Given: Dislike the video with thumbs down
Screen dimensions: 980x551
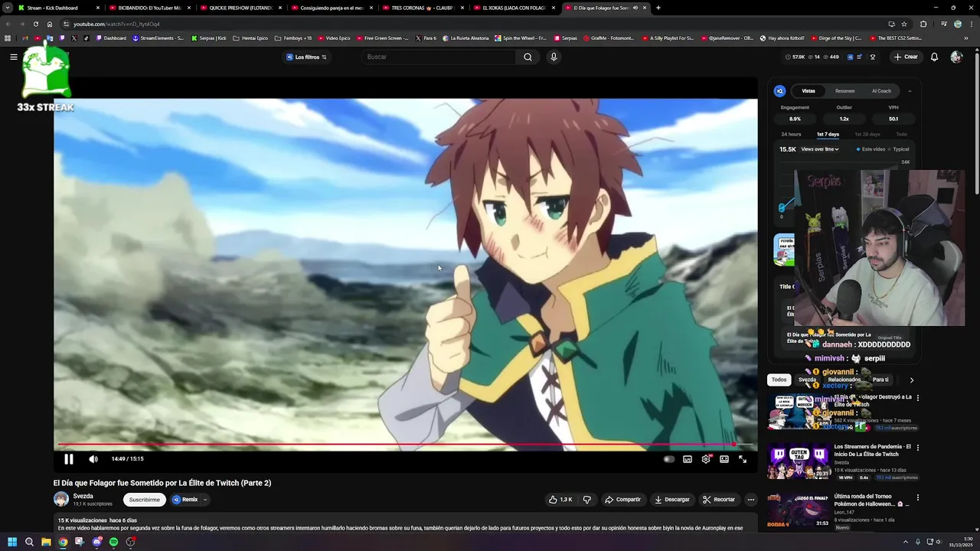Looking at the screenshot, I should pyautogui.click(x=587, y=500).
